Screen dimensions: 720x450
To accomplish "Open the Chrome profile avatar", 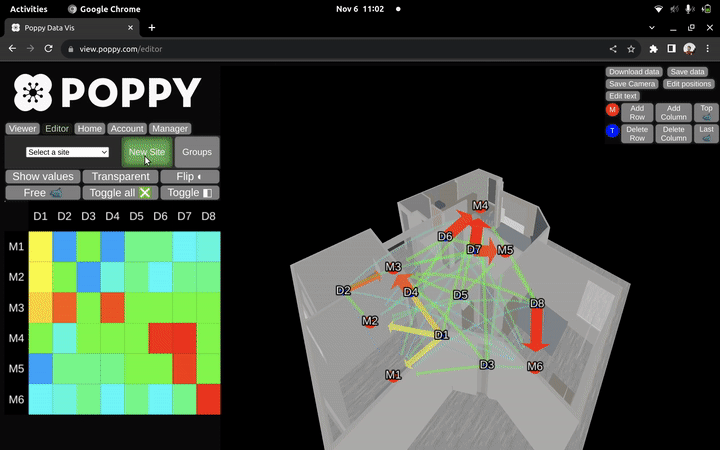I will pyautogui.click(x=689, y=49).
